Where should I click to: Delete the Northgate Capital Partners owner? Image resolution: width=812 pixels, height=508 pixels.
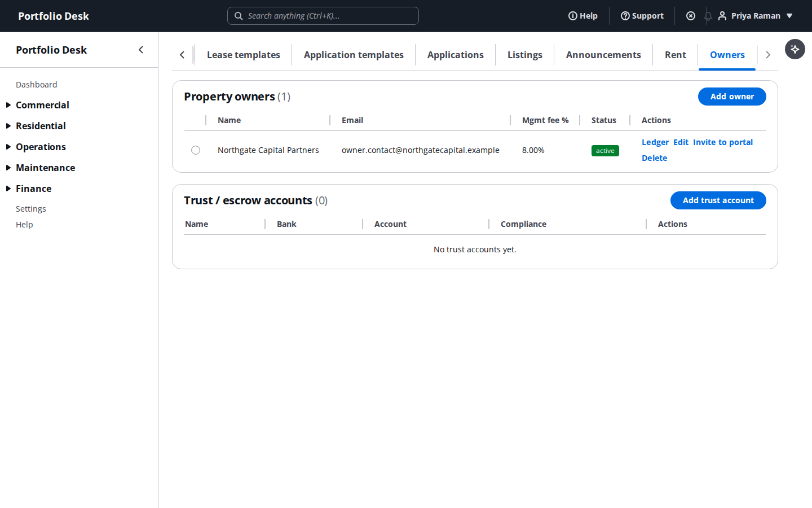(x=654, y=158)
